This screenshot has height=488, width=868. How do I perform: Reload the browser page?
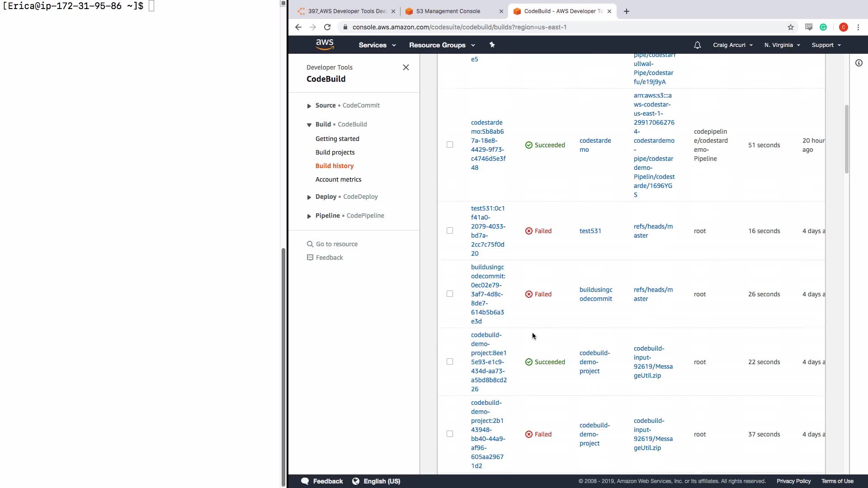tap(327, 27)
